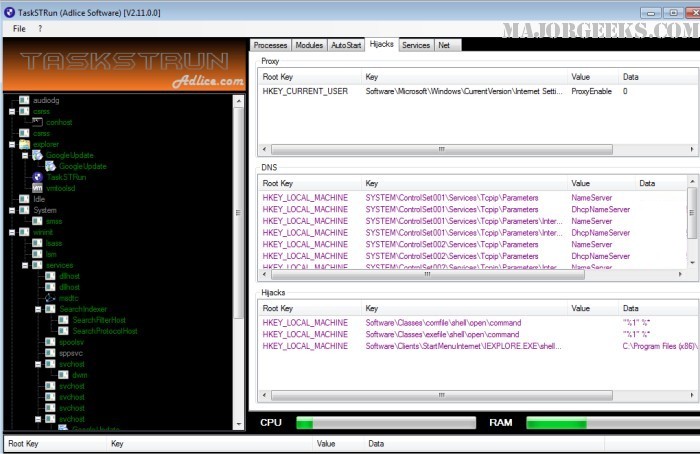Select the ControlSet002 Tcpip\Parameters DhcpNameServer row
This screenshot has height=454, width=700.
pos(472,256)
